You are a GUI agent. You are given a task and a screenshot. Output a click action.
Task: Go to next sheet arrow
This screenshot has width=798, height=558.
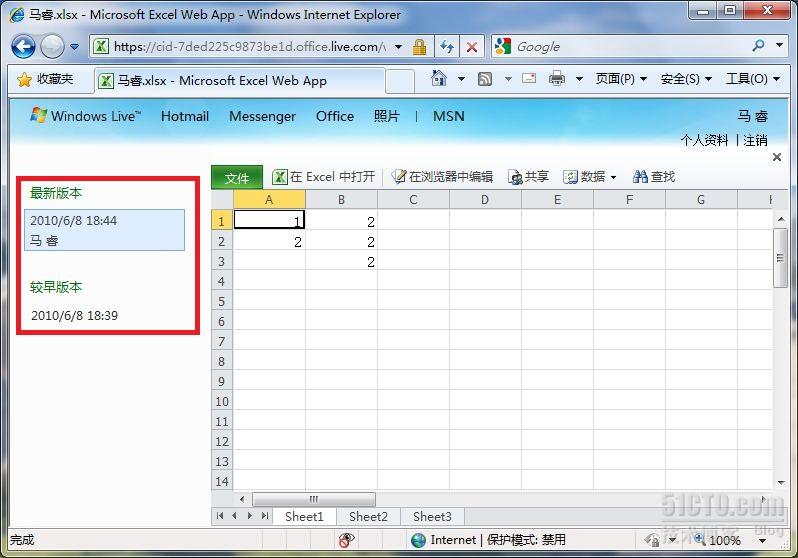[249, 516]
